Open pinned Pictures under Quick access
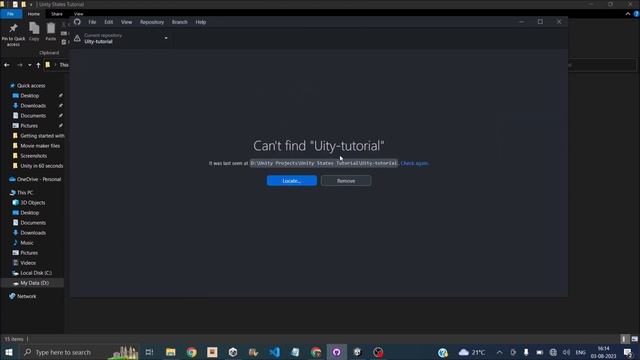 [x=29, y=126]
